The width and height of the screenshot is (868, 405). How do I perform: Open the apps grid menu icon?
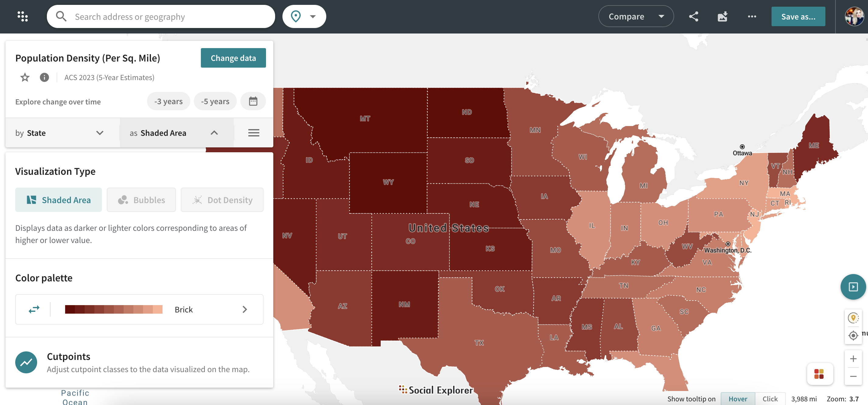tap(23, 16)
